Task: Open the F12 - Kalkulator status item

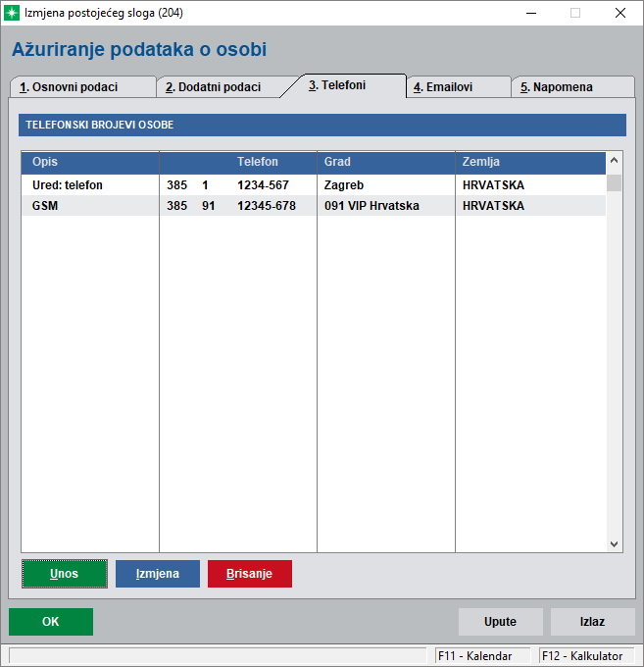Action: [586, 656]
